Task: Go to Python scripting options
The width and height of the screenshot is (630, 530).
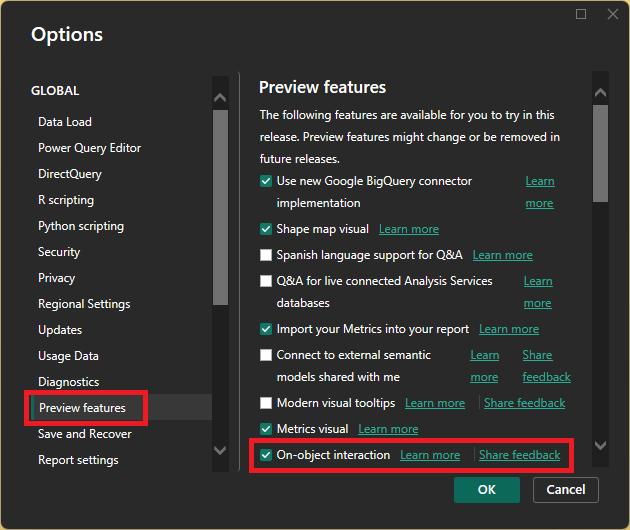Action: 81,226
